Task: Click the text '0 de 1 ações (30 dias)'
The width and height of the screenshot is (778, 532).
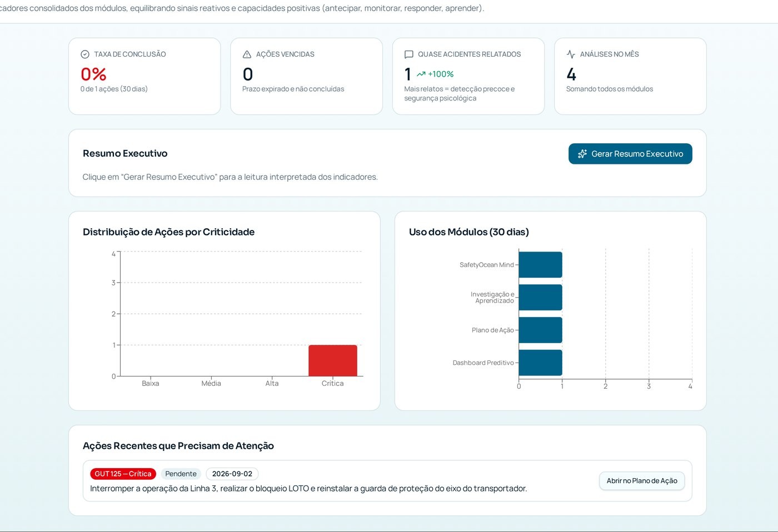Action: point(114,89)
